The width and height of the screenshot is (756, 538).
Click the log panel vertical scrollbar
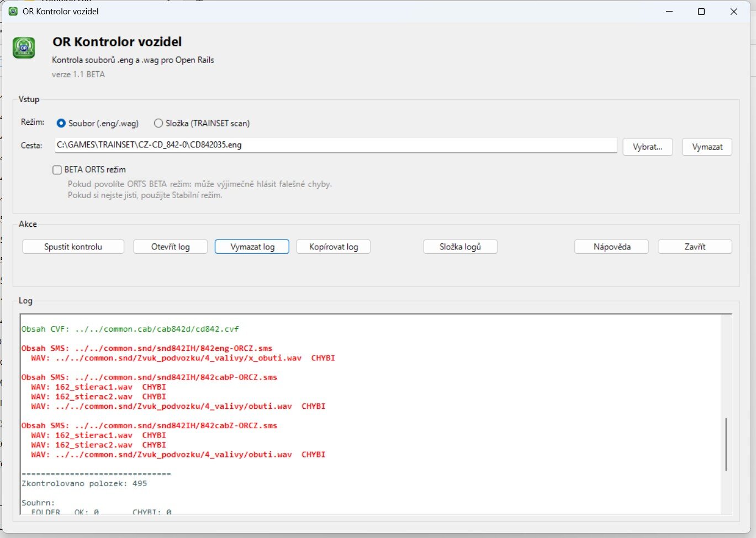[726, 444]
